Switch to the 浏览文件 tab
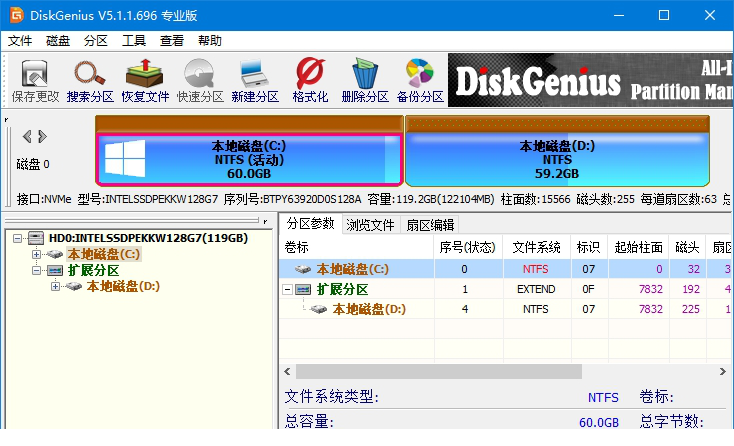 370,225
